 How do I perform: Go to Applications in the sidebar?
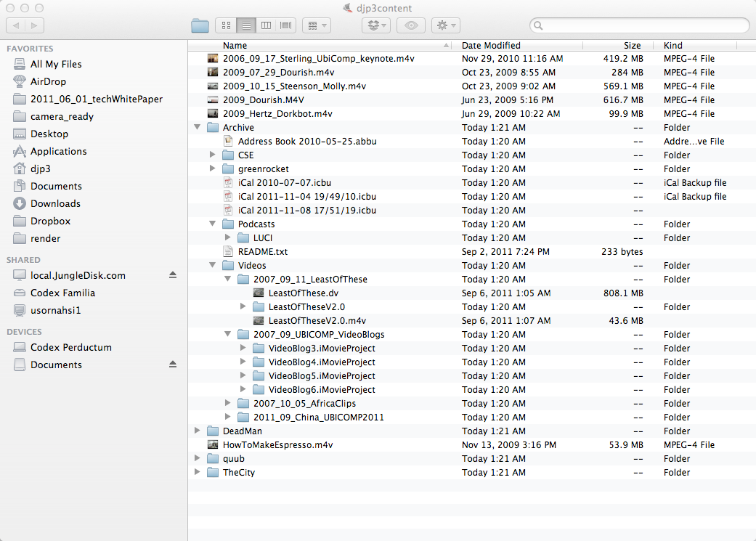click(58, 151)
